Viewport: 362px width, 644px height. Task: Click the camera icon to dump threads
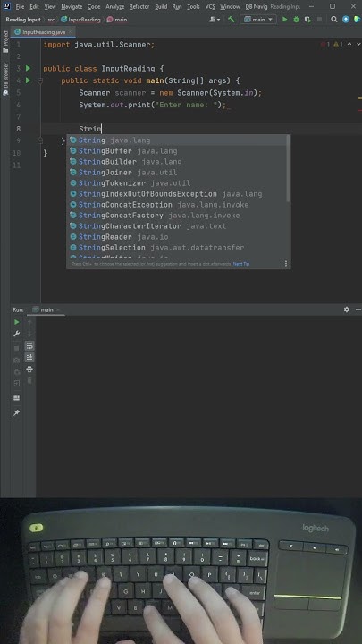pos(17,360)
